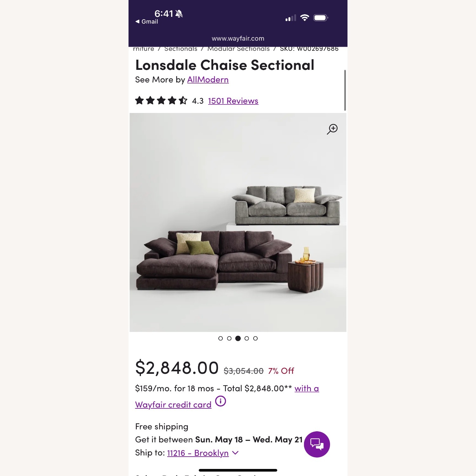Tap the www.wayfair.com address bar

[x=238, y=38]
